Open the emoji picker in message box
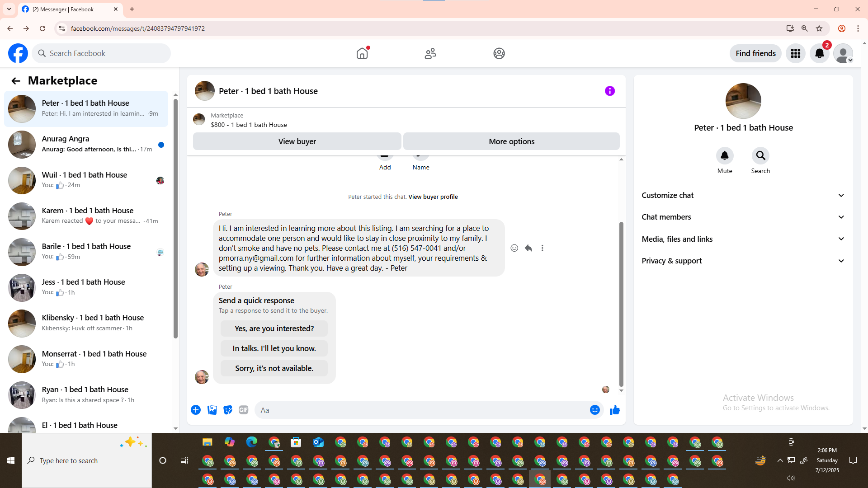Image resolution: width=868 pixels, height=488 pixels. pyautogui.click(x=594, y=410)
